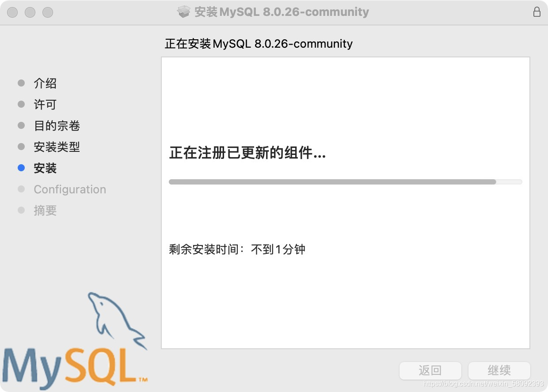Screen dimensions: 548x392
Task: Select the 许可 step in the sidebar
Action: tap(45, 105)
